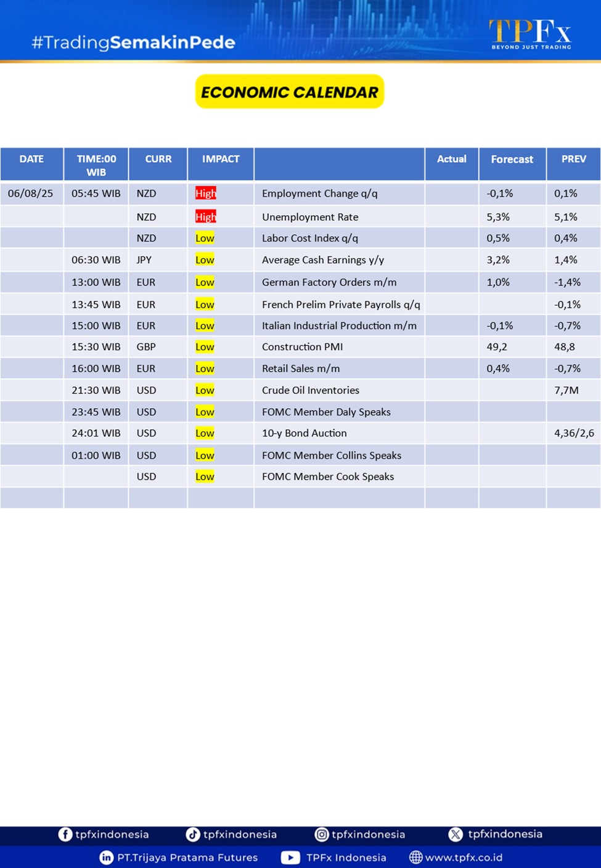601x868 pixels.
Task: Click the Crude Oil Inventories previous value 7,7M
Action: (x=566, y=390)
